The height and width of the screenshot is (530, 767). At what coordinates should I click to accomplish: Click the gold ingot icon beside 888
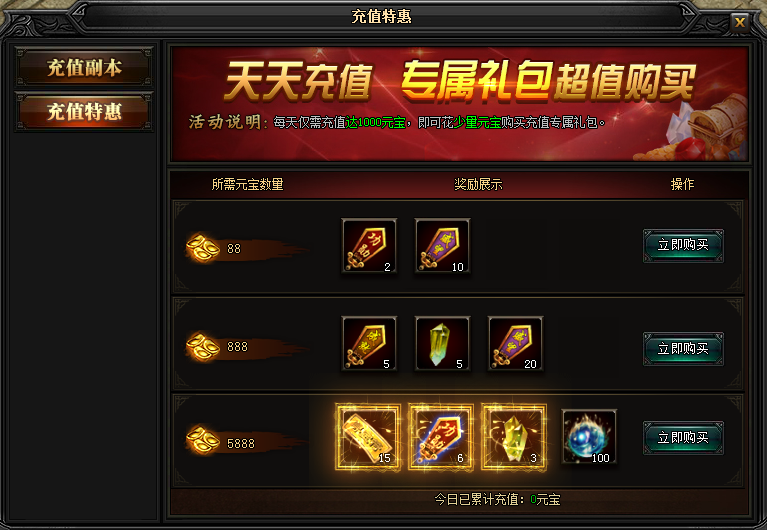(x=203, y=346)
